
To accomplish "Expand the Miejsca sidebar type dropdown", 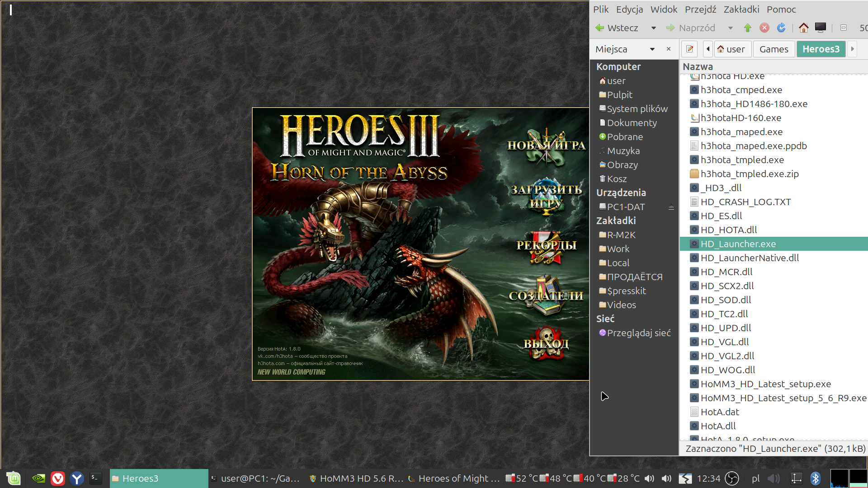I will (x=652, y=49).
